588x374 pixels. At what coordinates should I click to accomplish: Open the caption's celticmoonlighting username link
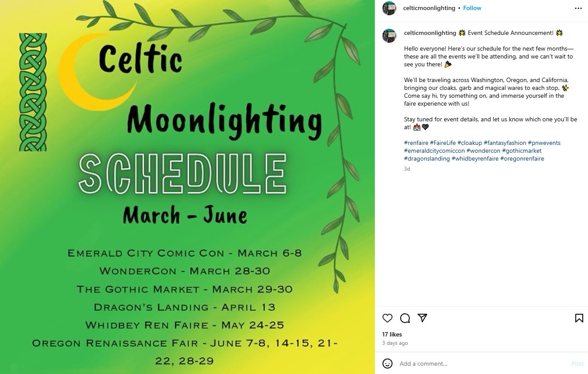(x=430, y=33)
